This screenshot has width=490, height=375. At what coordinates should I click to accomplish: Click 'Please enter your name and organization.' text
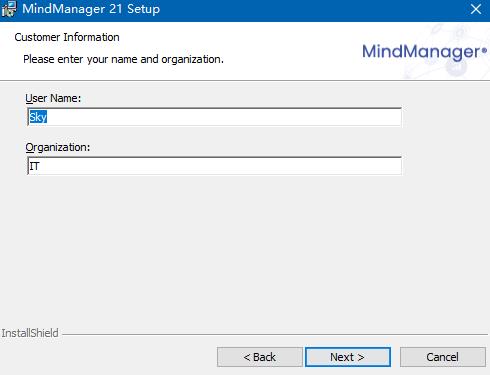point(123,59)
